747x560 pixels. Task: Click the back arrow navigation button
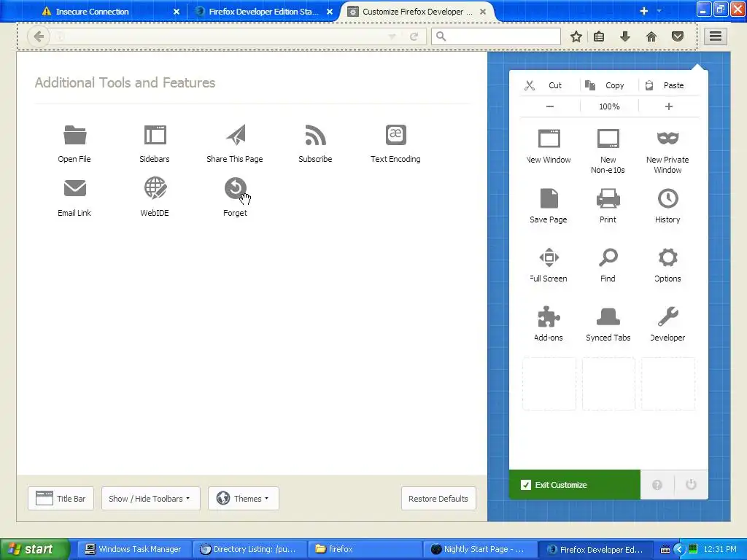pyautogui.click(x=39, y=36)
